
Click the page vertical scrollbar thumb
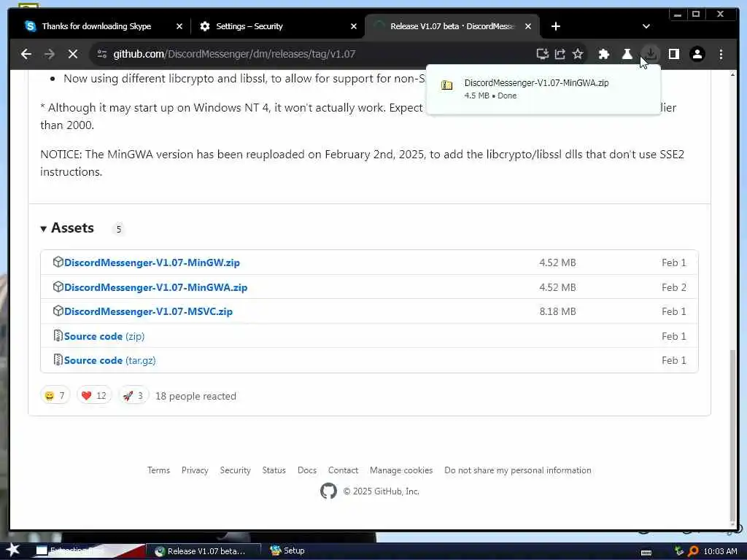click(732, 436)
